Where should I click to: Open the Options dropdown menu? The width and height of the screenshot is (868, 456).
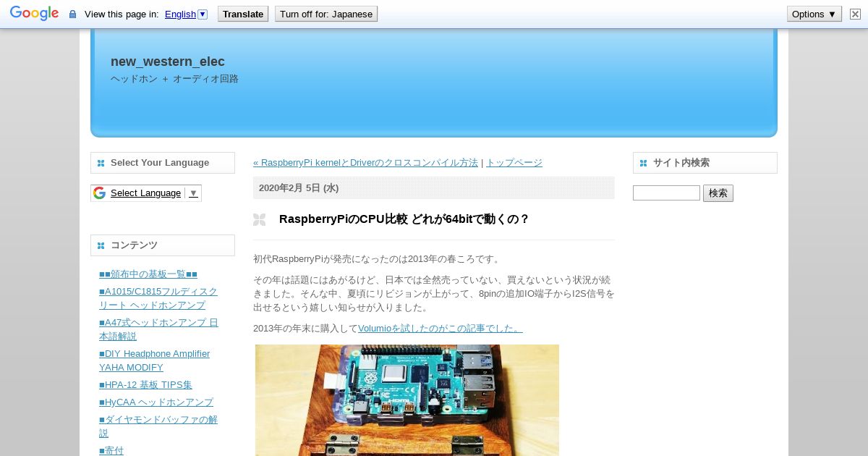814,14
